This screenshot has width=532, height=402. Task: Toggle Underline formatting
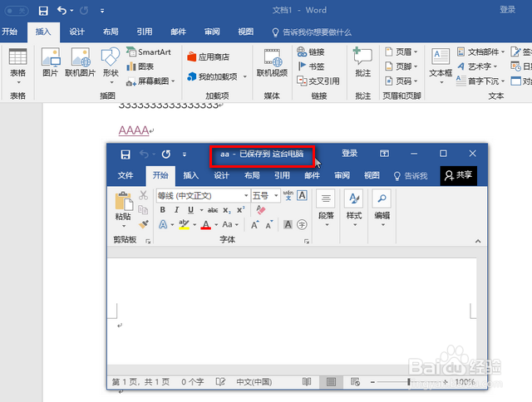(x=190, y=210)
